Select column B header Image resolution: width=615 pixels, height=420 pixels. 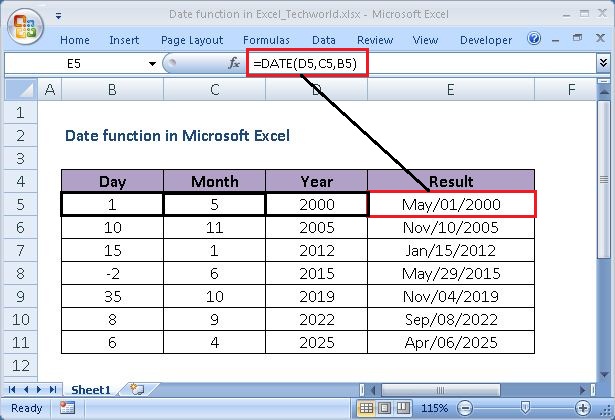(112, 90)
